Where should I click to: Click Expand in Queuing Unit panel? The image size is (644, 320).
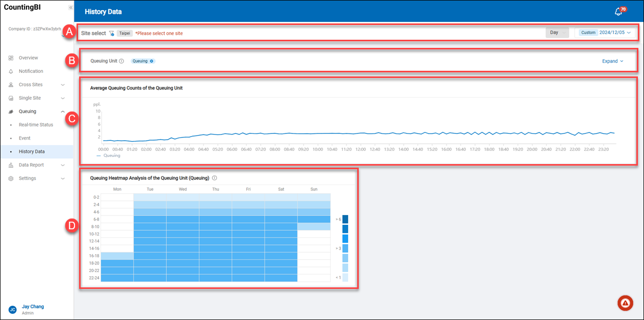pos(612,61)
